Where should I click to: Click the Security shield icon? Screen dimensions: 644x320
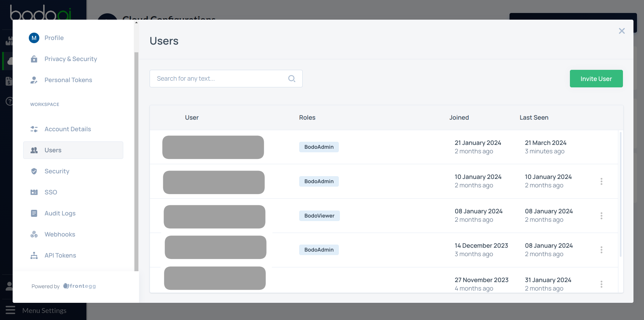[34, 171]
